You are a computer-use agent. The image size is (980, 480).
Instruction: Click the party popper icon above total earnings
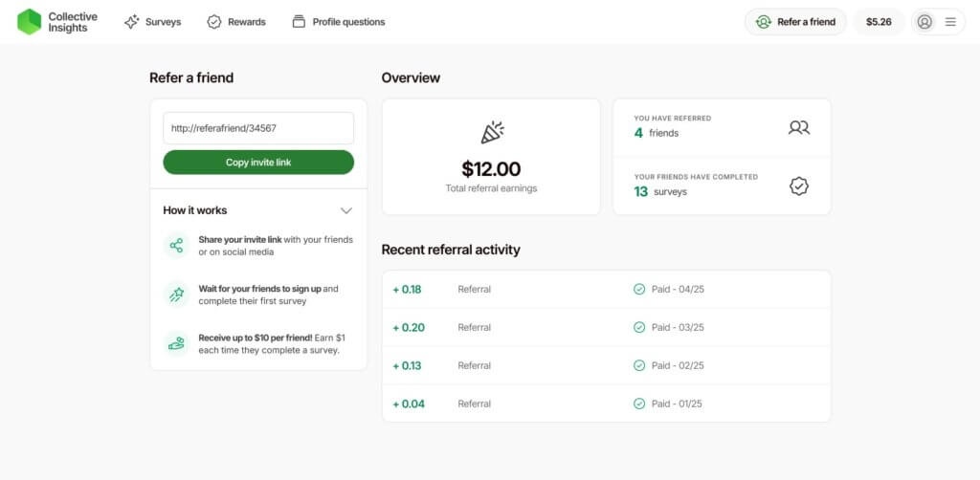point(492,133)
